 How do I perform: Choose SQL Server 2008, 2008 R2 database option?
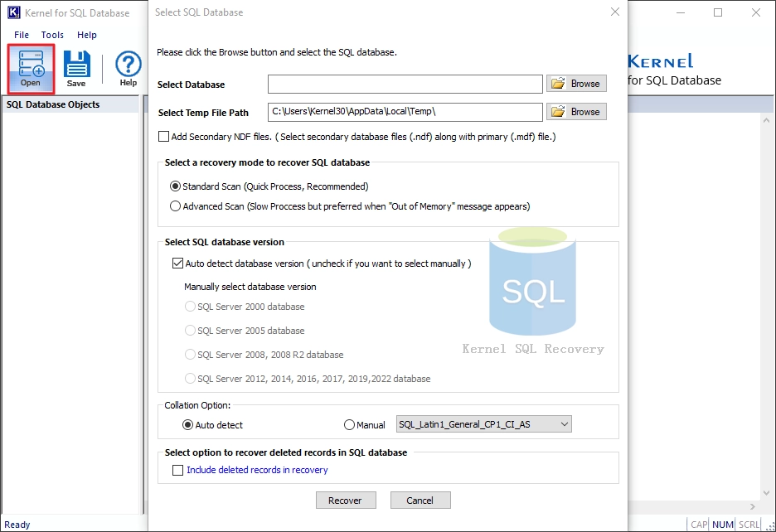(190, 355)
